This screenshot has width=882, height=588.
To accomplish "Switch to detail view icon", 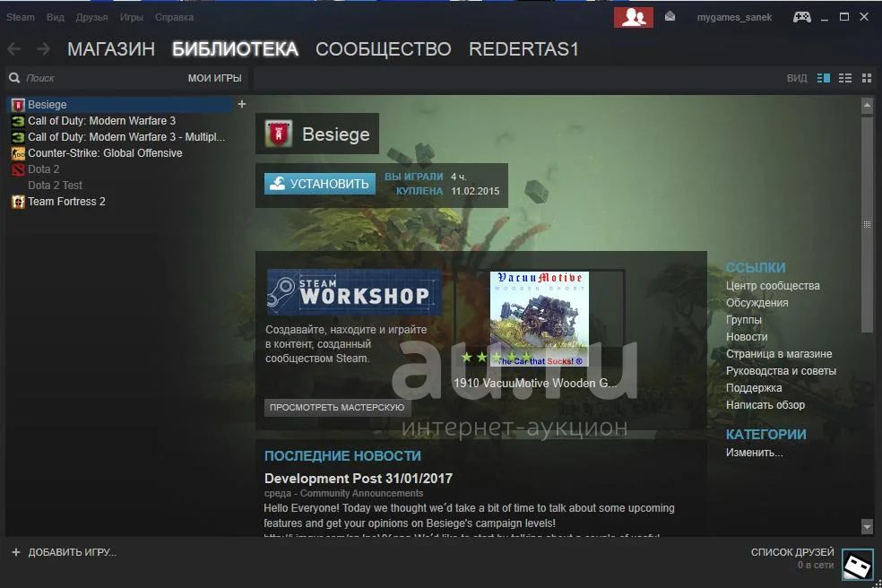I will tap(824, 78).
